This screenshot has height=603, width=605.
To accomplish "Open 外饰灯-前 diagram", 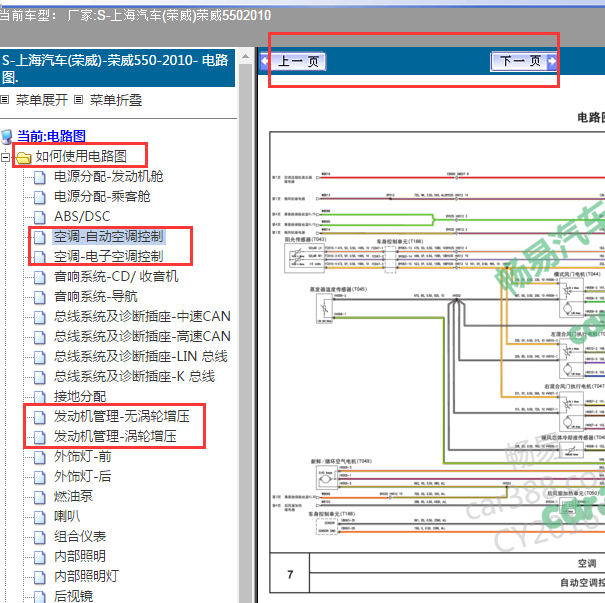I will pyautogui.click(x=83, y=457).
